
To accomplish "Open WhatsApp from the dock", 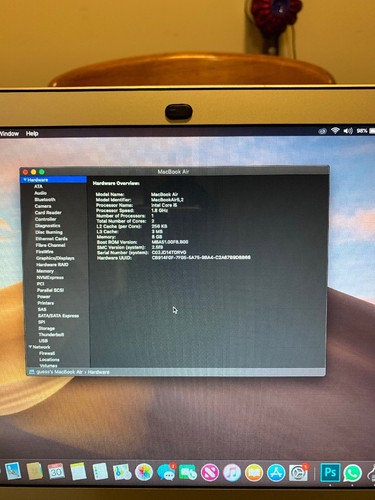I will point(353,473).
